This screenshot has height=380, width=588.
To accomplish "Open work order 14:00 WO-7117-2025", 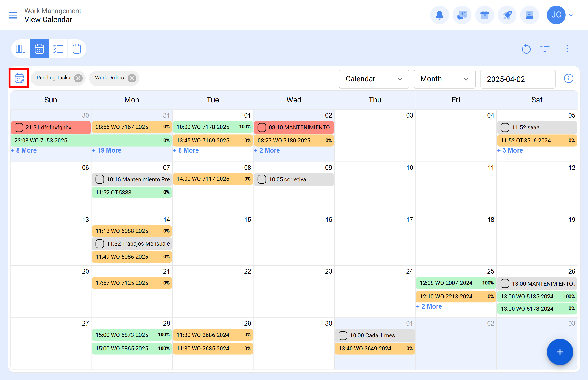I will coord(213,179).
